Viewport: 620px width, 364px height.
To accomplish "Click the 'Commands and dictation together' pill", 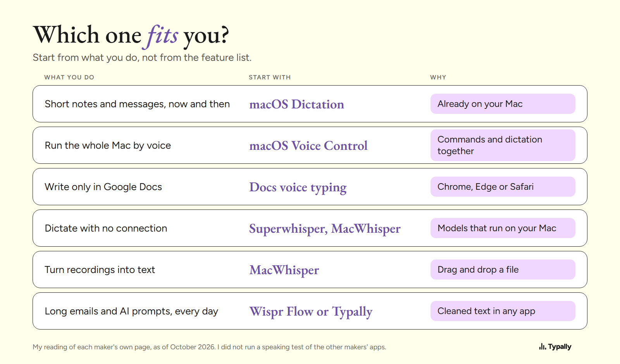I will [x=503, y=145].
